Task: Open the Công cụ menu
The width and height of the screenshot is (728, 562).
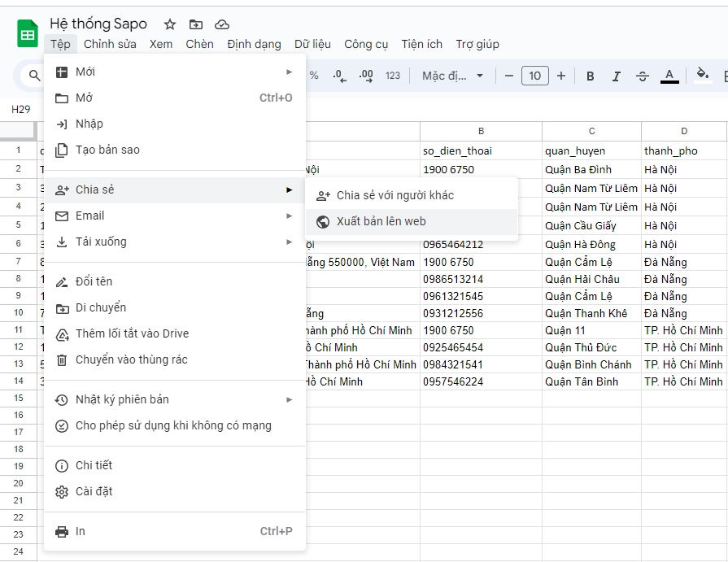Action: (366, 44)
